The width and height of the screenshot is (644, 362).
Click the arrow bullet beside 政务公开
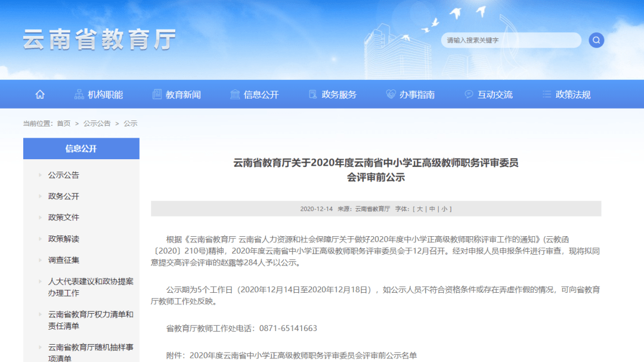click(41, 196)
